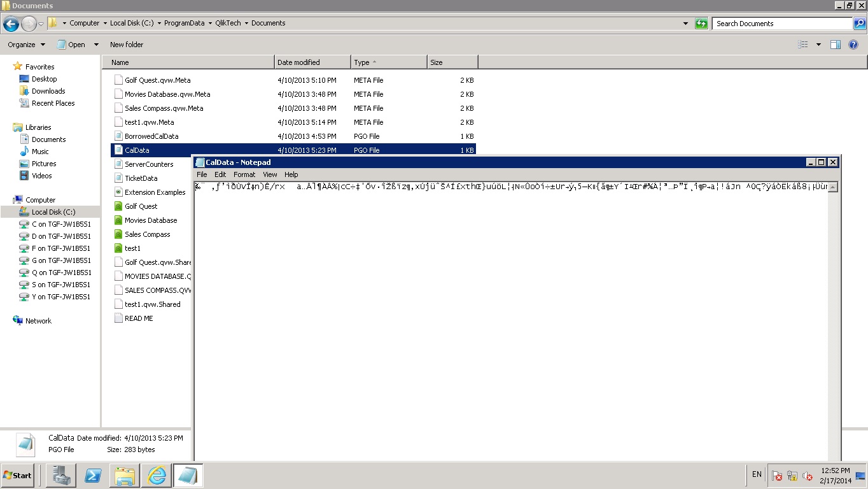Click inside the Search Documents field
This screenshot has width=868, height=489.
(782, 24)
